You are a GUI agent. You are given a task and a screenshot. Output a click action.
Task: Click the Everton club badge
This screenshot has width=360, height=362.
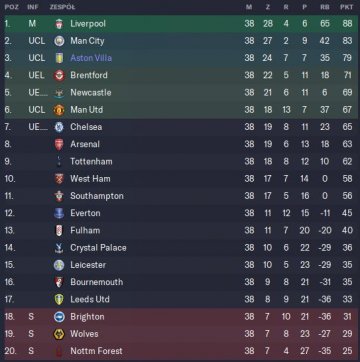point(59,213)
